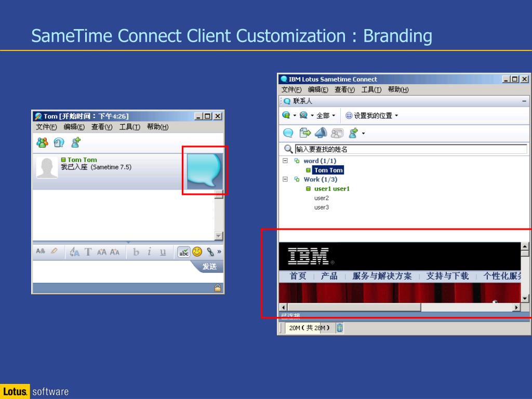This screenshot has width=532, height=399.
Task: Click the padlock encryption icon in chat status bar
Action: (218, 288)
